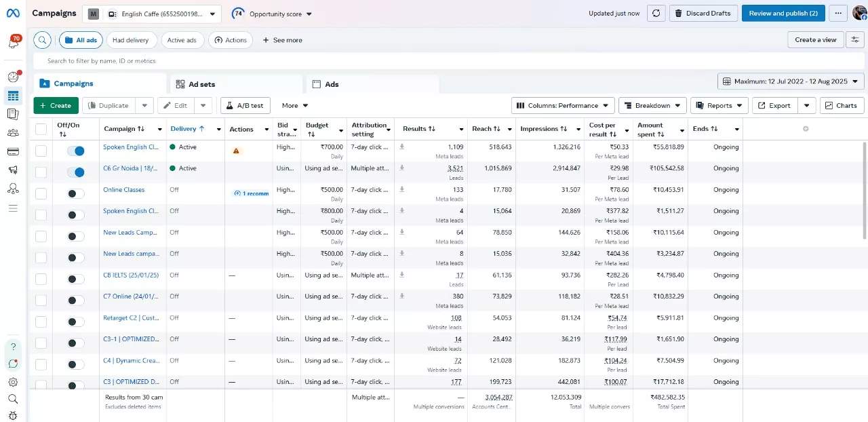Click the Review and publish (2) button

point(783,14)
